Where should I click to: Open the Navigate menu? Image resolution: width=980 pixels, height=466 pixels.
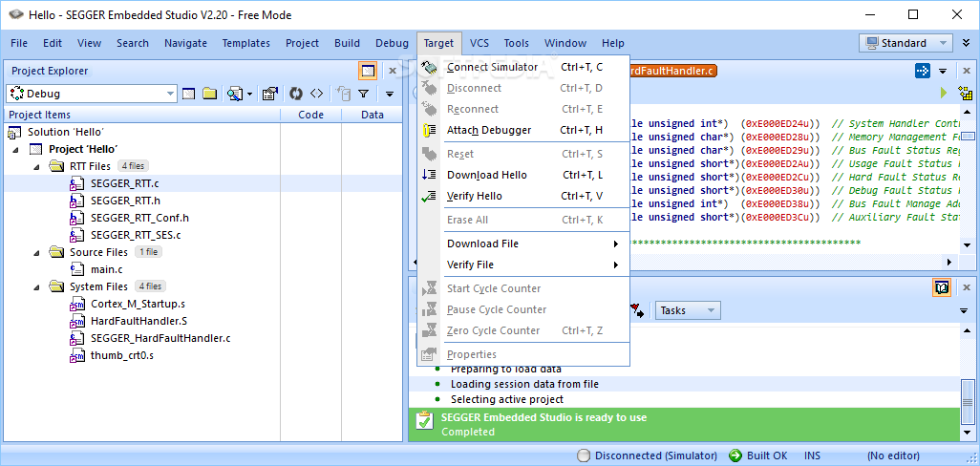185,43
